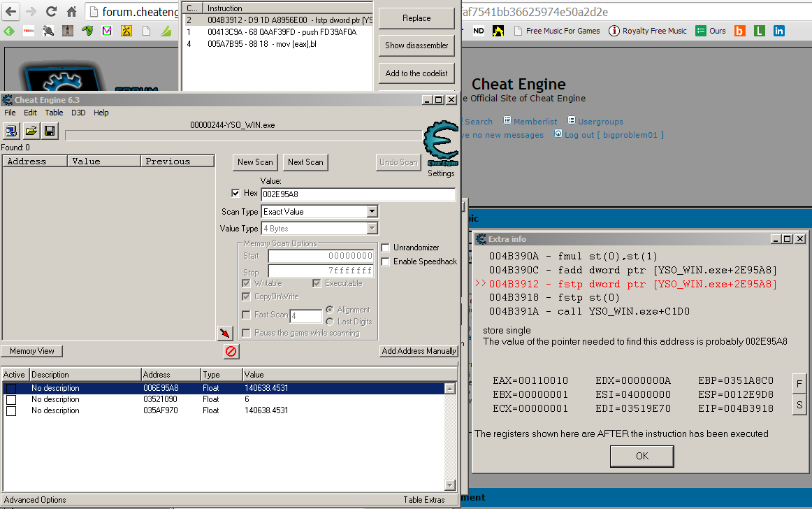Viewport: 812px width, 509px height.
Task: Enable the Unrandomizer checkbox
Action: click(386, 248)
